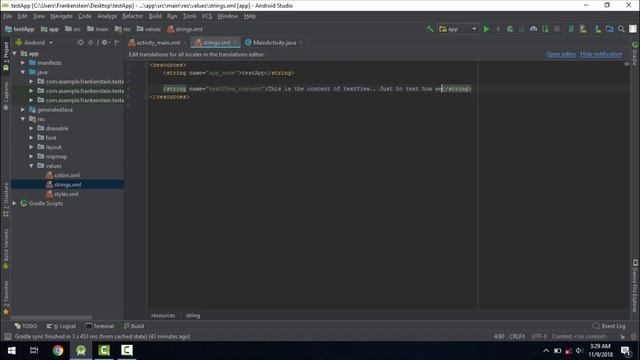Open the Refactor menu
This screenshot has height=360, width=640.
[133, 16]
